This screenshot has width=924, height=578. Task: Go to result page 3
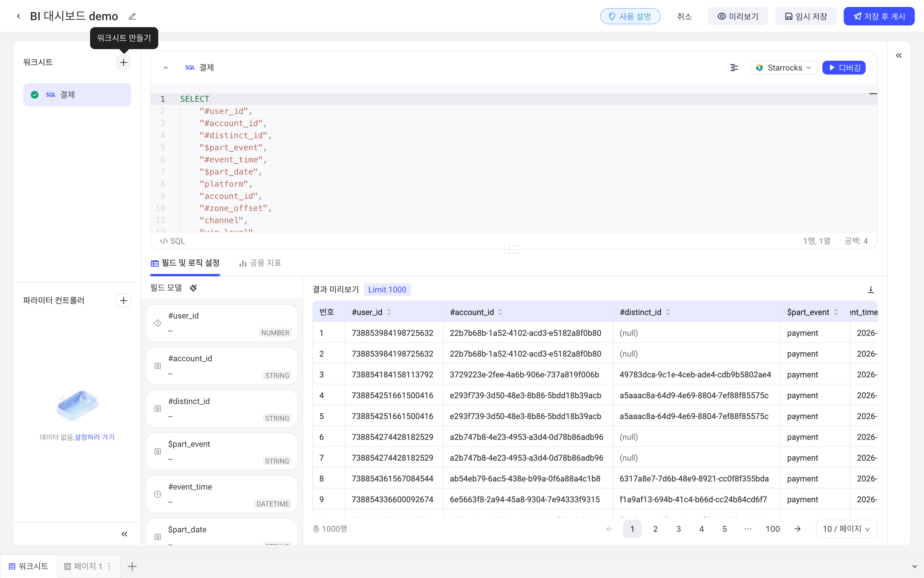(679, 529)
